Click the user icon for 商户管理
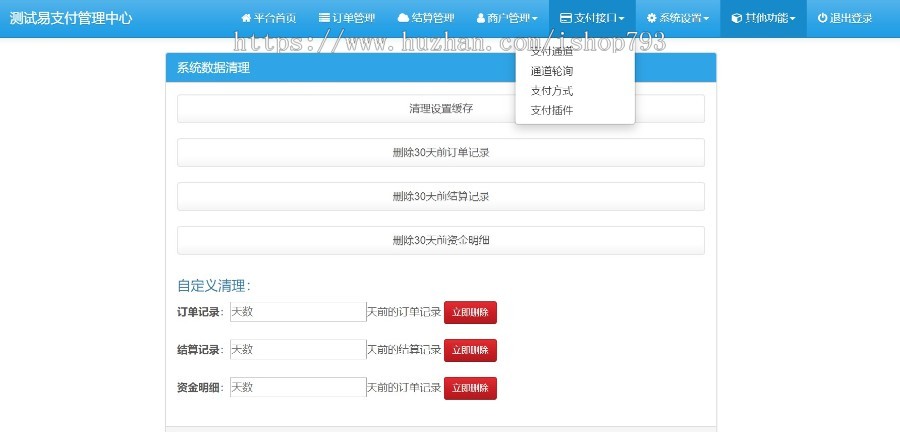This screenshot has height=432, width=900. pyautogui.click(x=480, y=18)
